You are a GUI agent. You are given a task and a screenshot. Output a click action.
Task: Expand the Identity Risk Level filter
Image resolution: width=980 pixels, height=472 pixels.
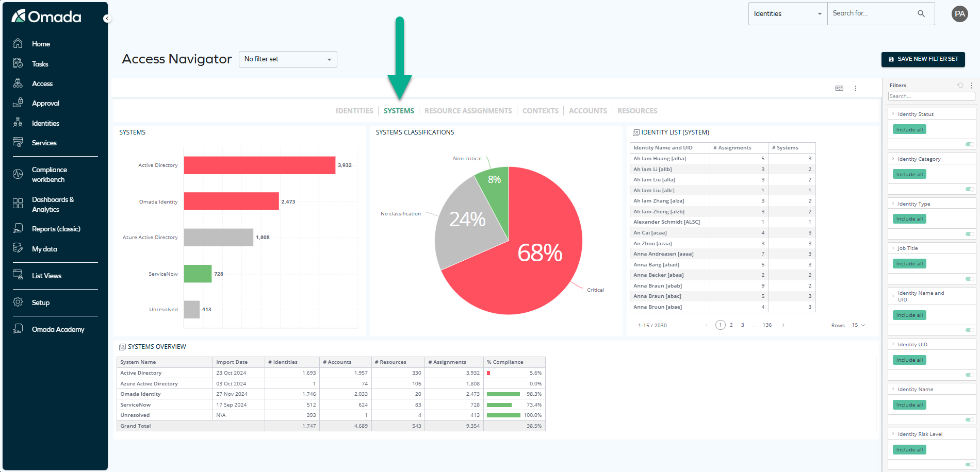(893, 434)
